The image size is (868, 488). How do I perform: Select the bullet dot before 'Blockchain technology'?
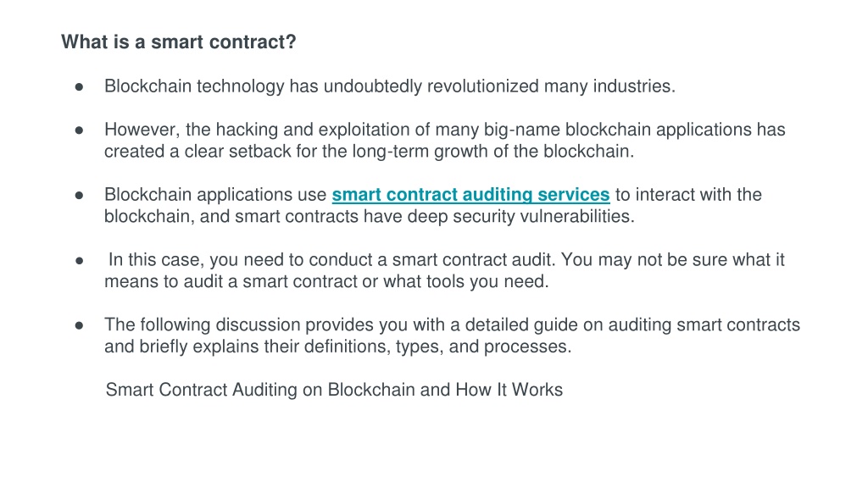79,87
